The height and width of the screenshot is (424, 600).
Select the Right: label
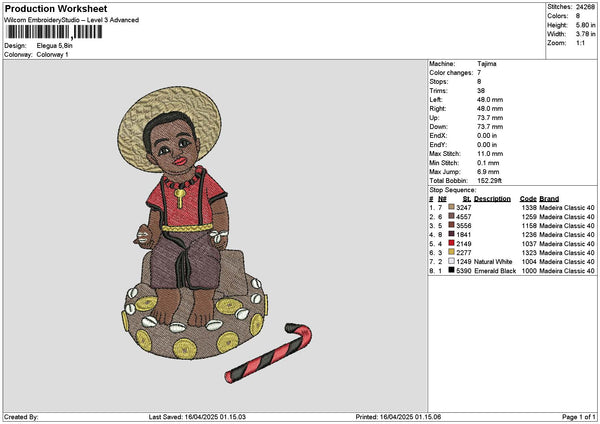pyautogui.click(x=437, y=109)
